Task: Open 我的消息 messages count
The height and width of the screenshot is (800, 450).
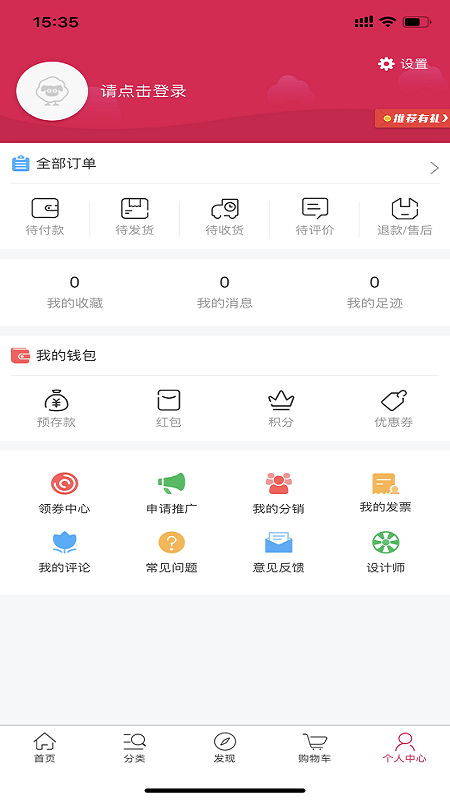Action: click(224, 292)
